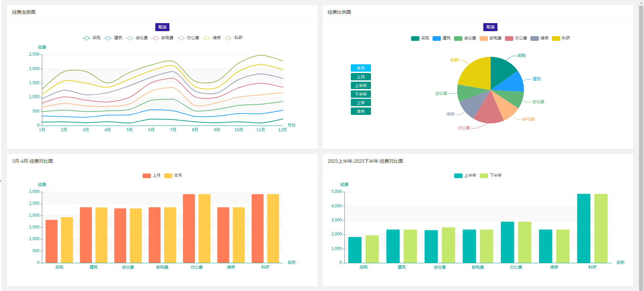Image resolution: width=644 pixels, height=291 pixels.
Task: Click the 建筑 legend marker in line chart
Action: [108, 38]
